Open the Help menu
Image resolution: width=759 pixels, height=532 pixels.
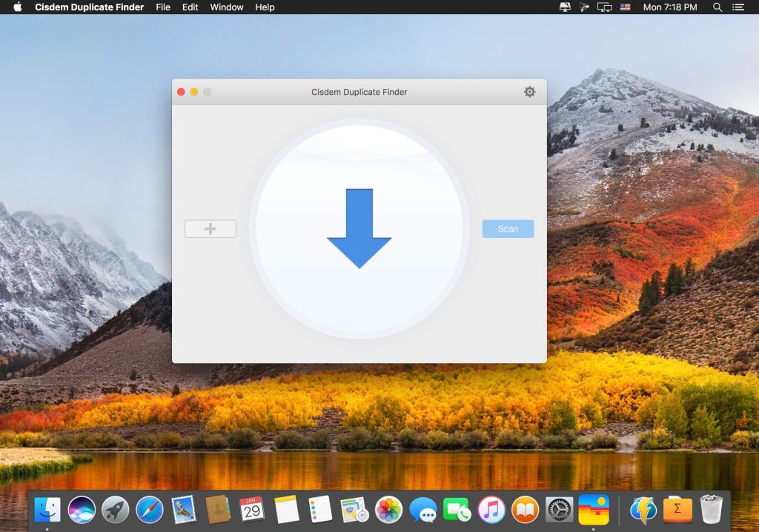(265, 7)
